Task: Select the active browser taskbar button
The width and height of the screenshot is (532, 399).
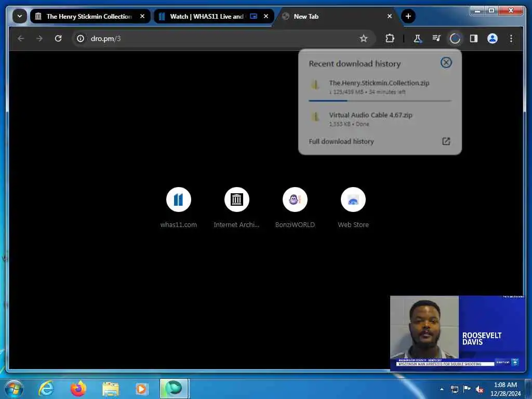Action: 174,389
